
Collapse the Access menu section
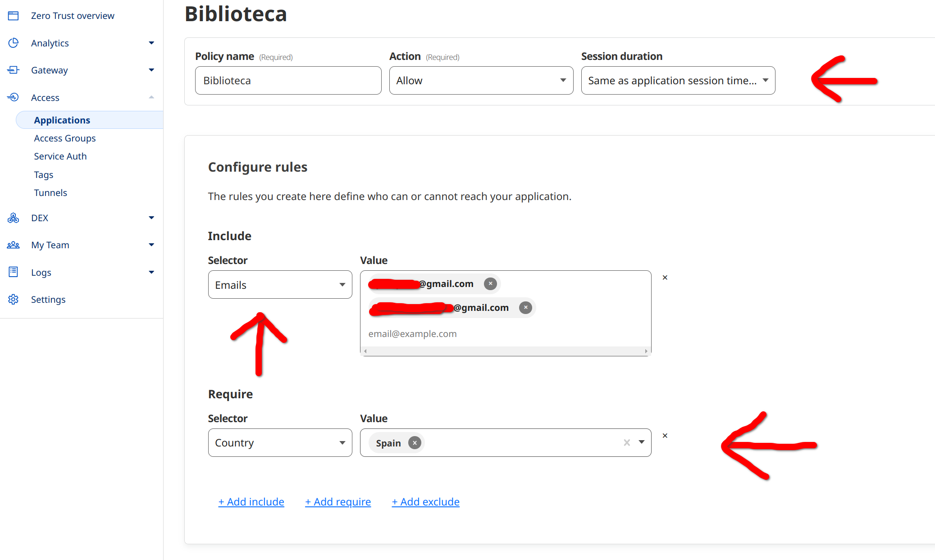pyautogui.click(x=151, y=97)
